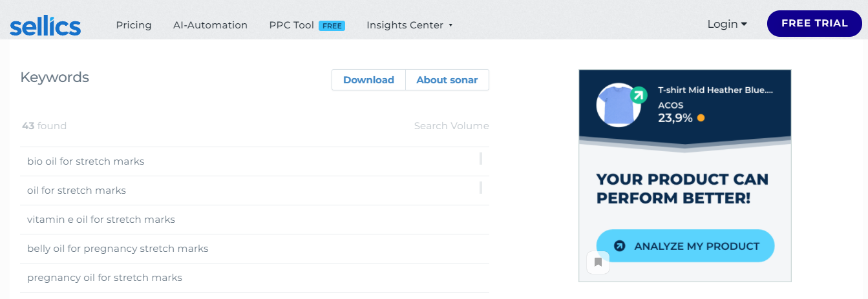The height and width of the screenshot is (299, 868).
Task: Click the T-shirt product thumbnail
Action: (x=618, y=105)
